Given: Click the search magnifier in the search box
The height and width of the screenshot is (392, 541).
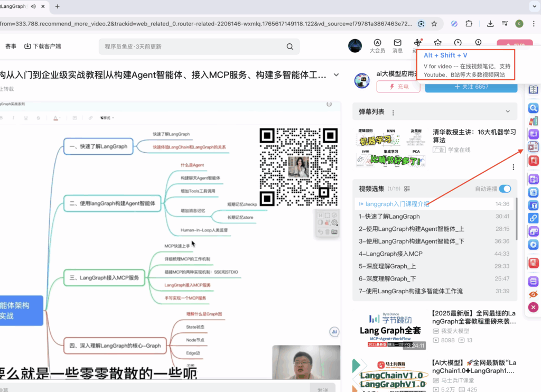Looking at the screenshot, I should (290, 46).
